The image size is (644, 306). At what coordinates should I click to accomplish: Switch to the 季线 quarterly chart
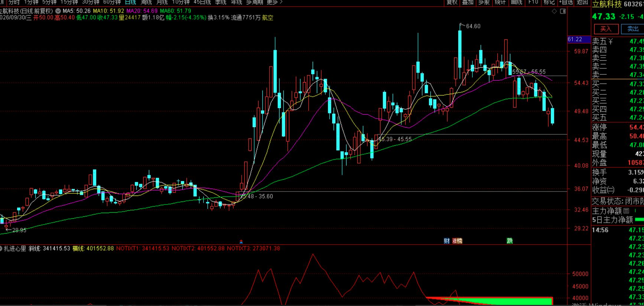click(221, 2)
